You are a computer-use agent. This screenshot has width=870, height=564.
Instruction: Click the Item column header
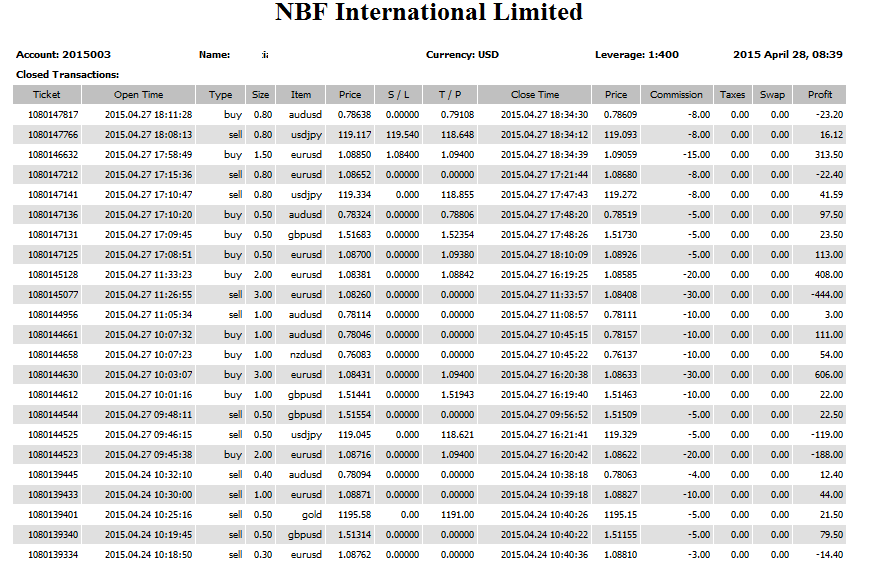click(301, 94)
